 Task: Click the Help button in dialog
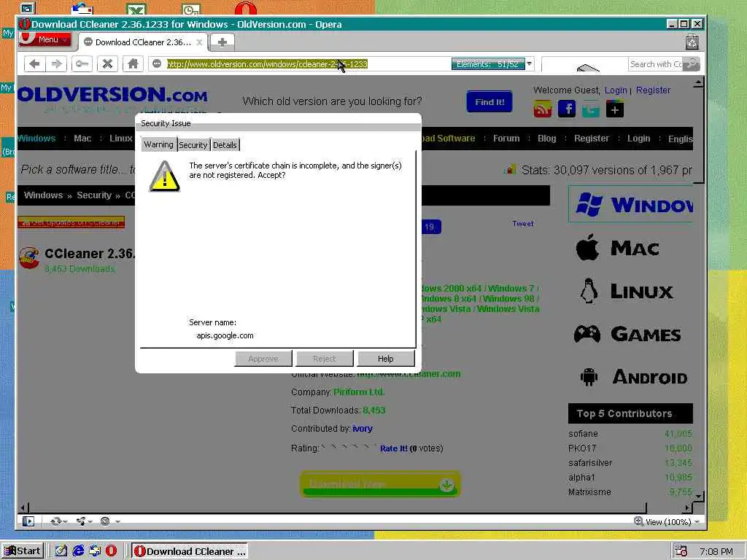386,359
